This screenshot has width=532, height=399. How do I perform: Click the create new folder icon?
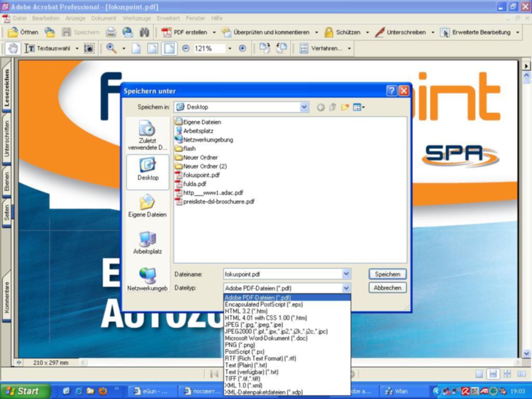pyautogui.click(x=344, y=107)
